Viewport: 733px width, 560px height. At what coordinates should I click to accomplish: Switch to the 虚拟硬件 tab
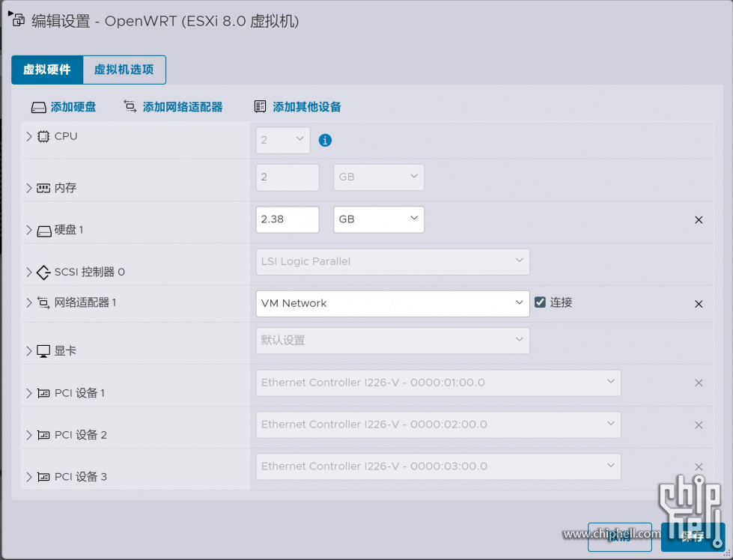(x=47, y=70)
